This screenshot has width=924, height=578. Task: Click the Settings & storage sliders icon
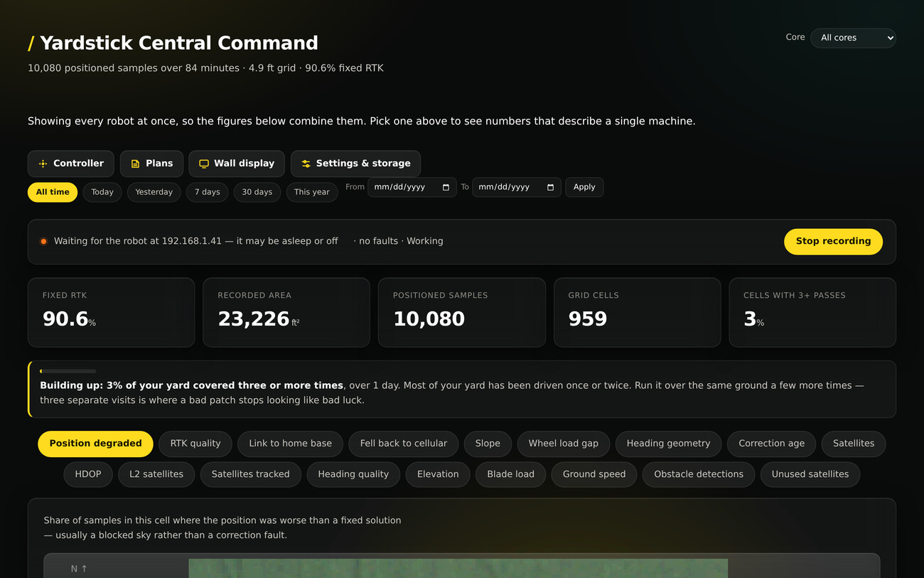coord(306,164)
